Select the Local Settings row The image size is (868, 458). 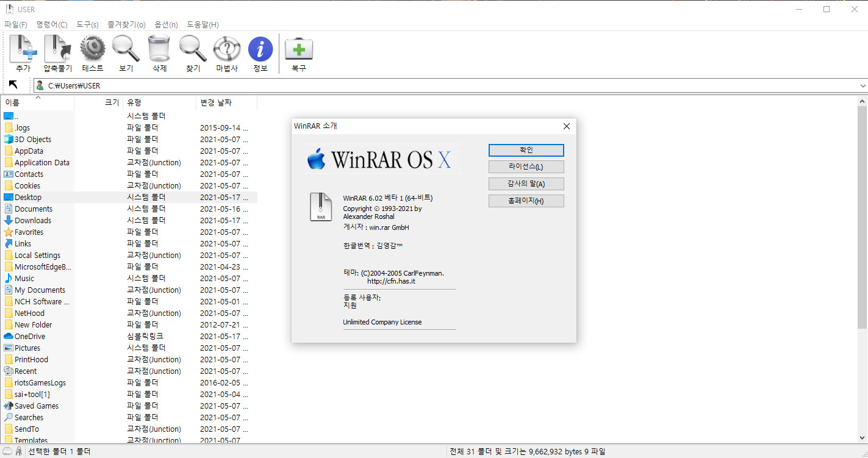click(x=129, y=255)
